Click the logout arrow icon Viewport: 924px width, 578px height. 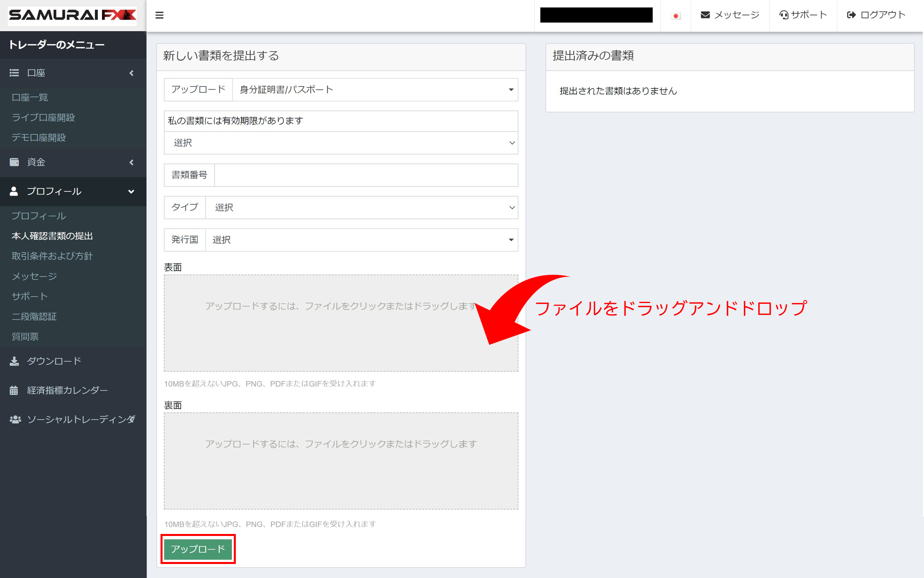point(851,15)
